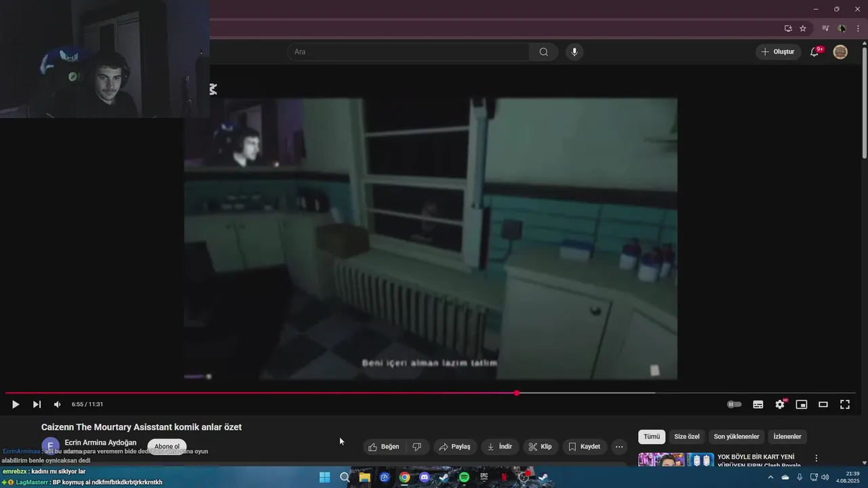Dislike the video
The height and width of the screenshot is (488, 868).
click(417, 447)
